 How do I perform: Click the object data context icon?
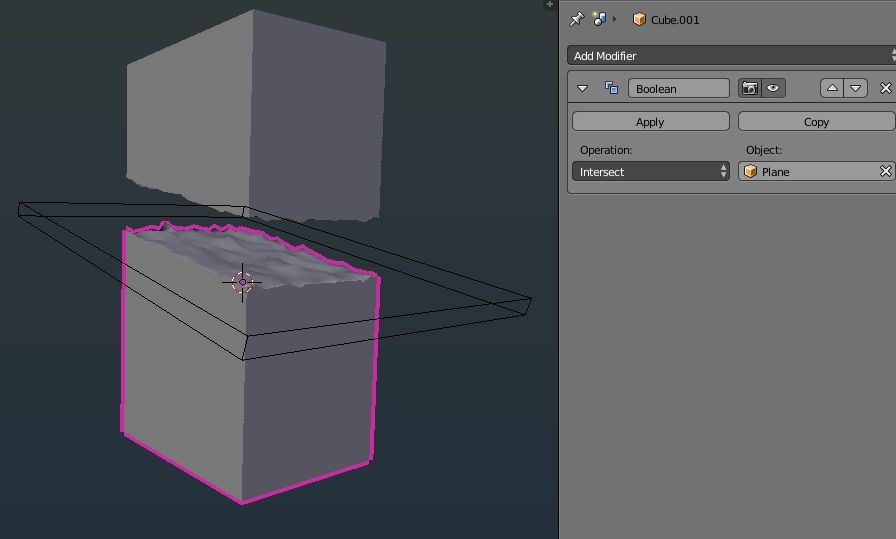[x=599, y=19]
